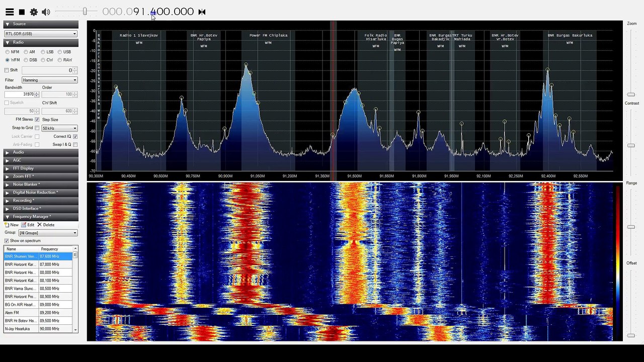Stop the radio with the stop button
This screenshot has height=362, width=644.
coord(22,12)
